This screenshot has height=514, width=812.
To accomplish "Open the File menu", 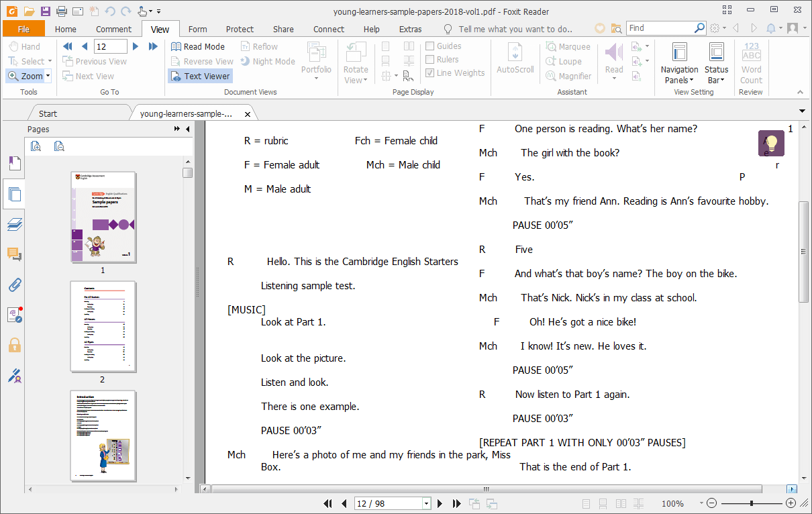I will point(23,29).
